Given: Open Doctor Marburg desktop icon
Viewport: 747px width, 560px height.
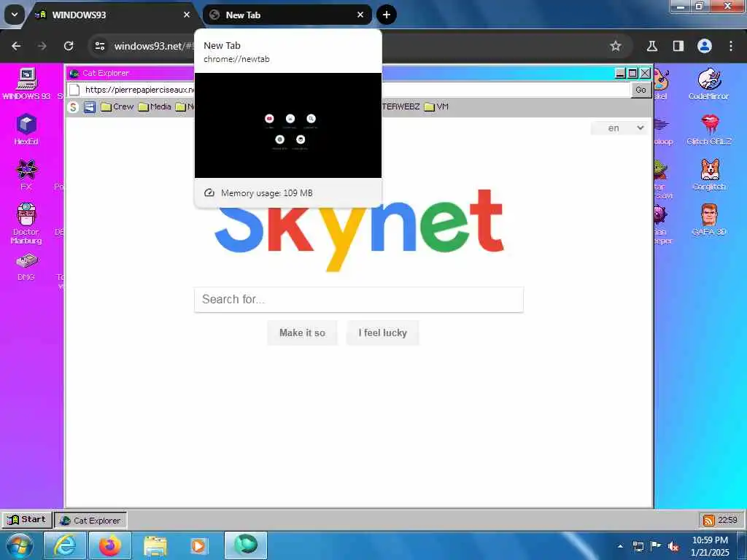Looking at the screenshot, I should [x=26, y=223].
